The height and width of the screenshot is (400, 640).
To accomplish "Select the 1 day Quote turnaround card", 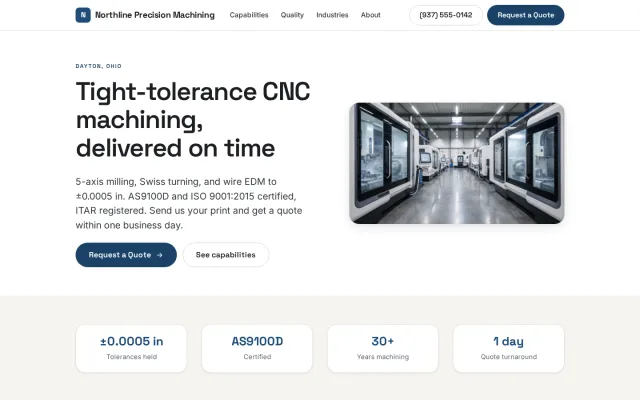I will click(509, 349).
